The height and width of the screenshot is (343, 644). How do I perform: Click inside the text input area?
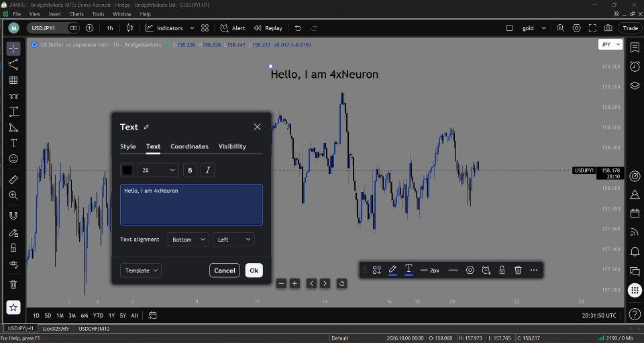tap(191, 205)
